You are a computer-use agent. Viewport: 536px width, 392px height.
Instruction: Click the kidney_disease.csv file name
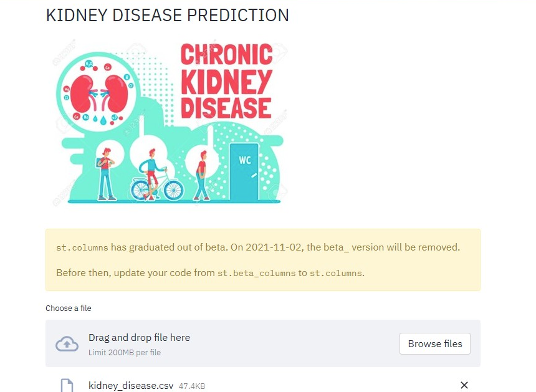[x=131, y=386]
